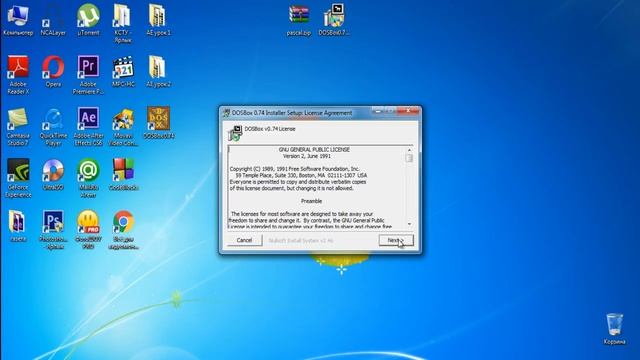The image size is (640, 360).
Task: Click Next in the DOSBox installer
Action: coord(396,240)
